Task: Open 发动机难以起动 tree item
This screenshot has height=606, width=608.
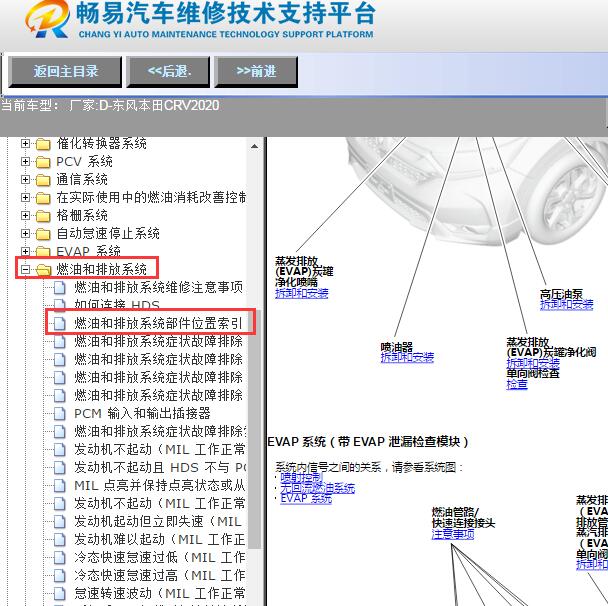Action: pos(160,539)
